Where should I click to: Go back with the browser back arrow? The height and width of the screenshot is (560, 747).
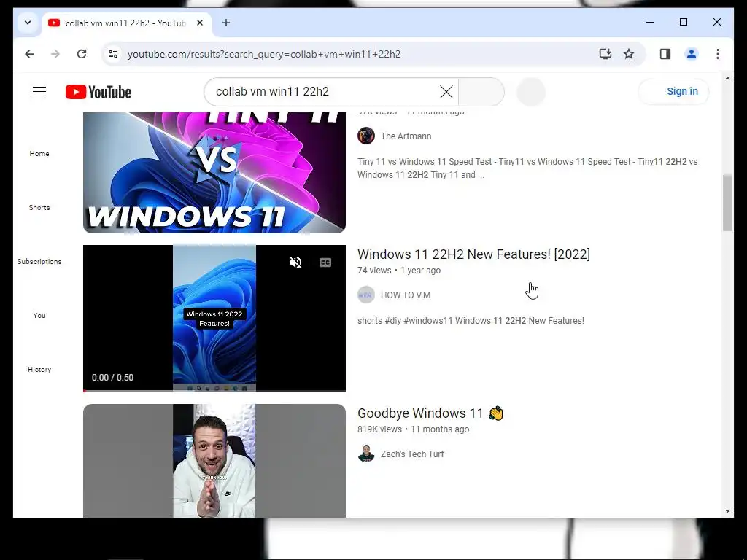(29, 54)
